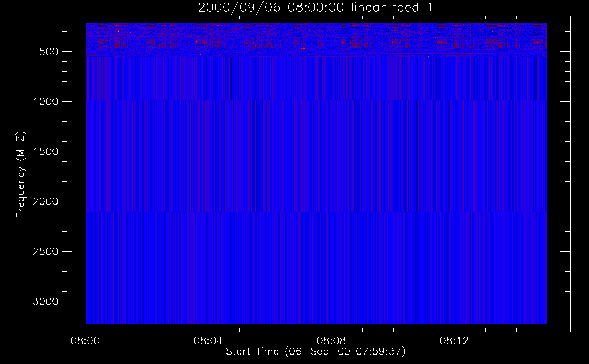Click the 1500 frequency tick label
This screenshot has height=364, width=589.
(46, 151)
